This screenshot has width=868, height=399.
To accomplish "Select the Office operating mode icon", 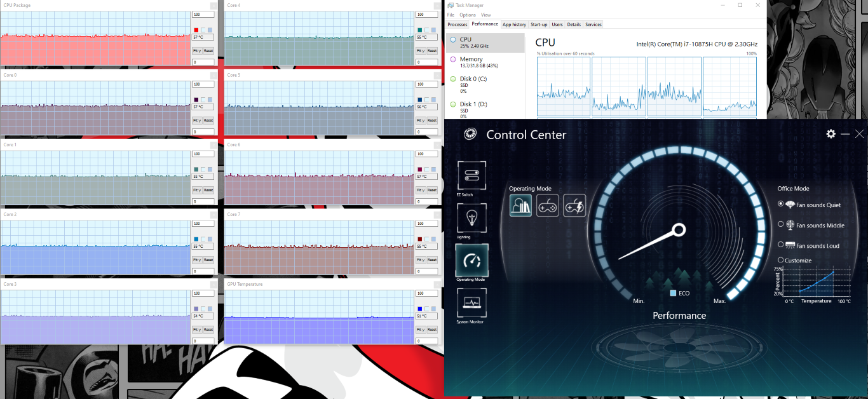I will tap(520, 205).
